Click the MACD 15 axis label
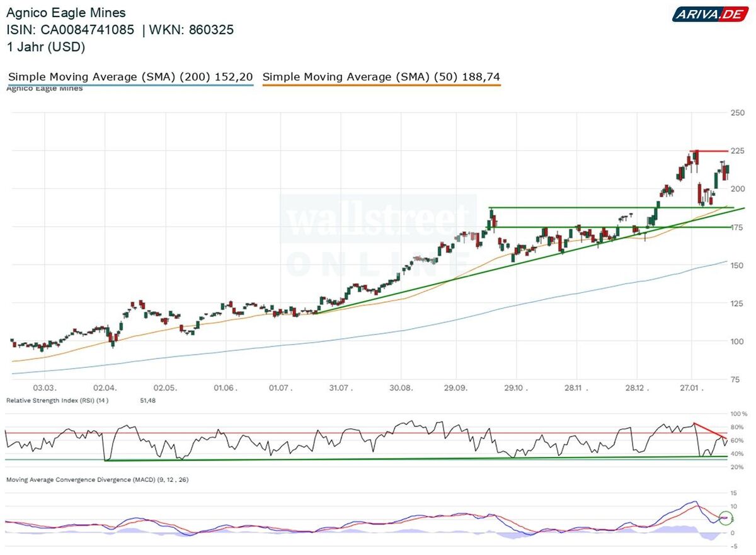 [x=734, y=493]
